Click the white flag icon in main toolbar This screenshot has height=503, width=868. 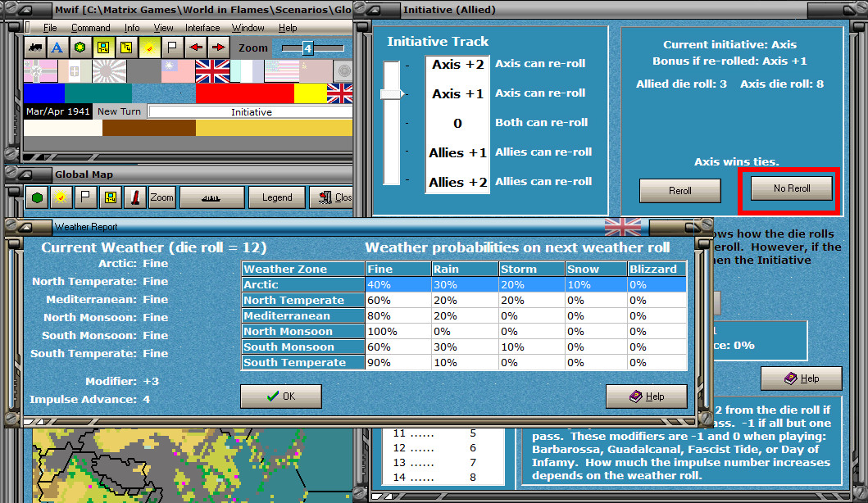point(172,48)
